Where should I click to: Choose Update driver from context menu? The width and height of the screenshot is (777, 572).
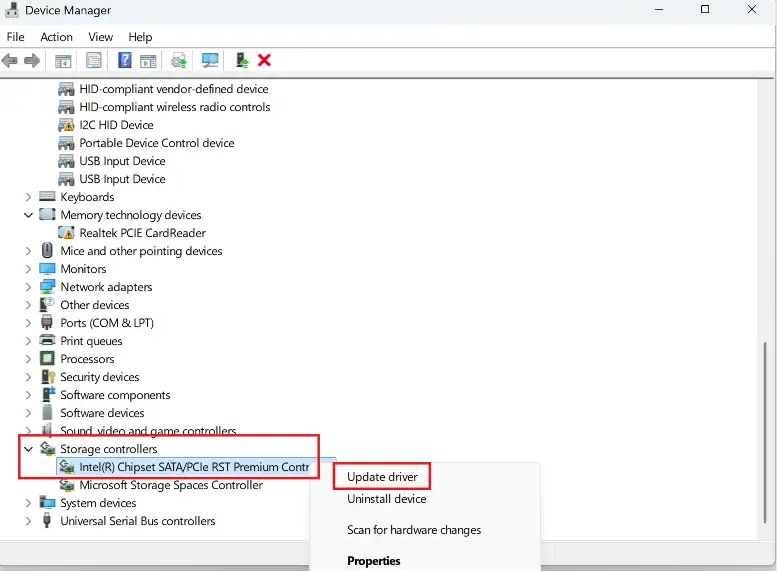(382, 477)
